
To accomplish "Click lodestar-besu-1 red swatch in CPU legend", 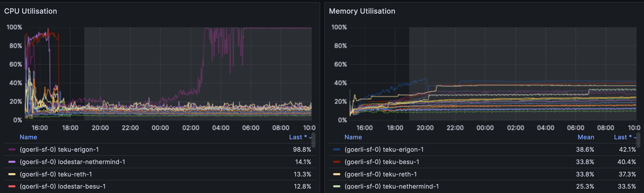I will click(x=12, y=186).
